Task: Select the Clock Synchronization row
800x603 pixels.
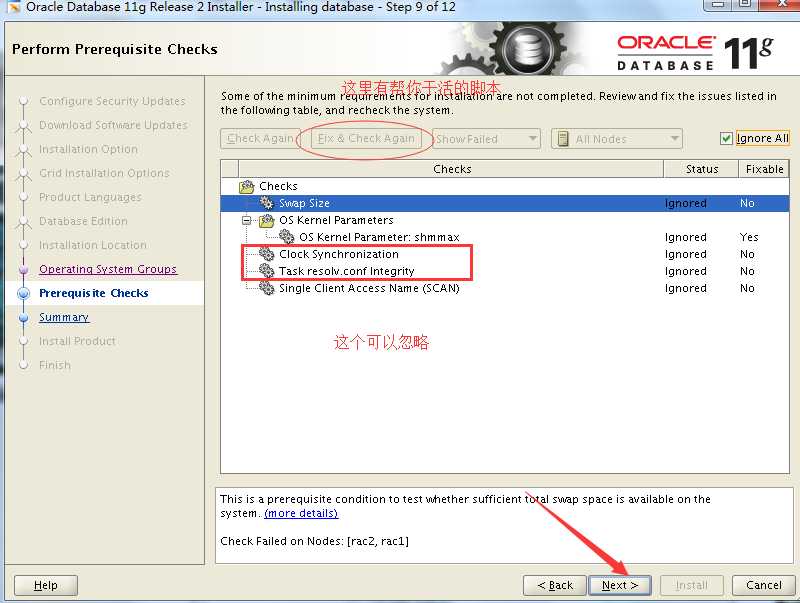Action: 505,254
